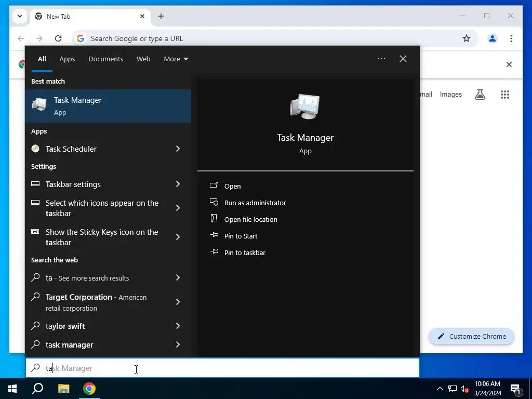The height and width of the screenshot is (399, 532).
Task: Expand Taskbar settings arrow
Action: pos(178,184)
